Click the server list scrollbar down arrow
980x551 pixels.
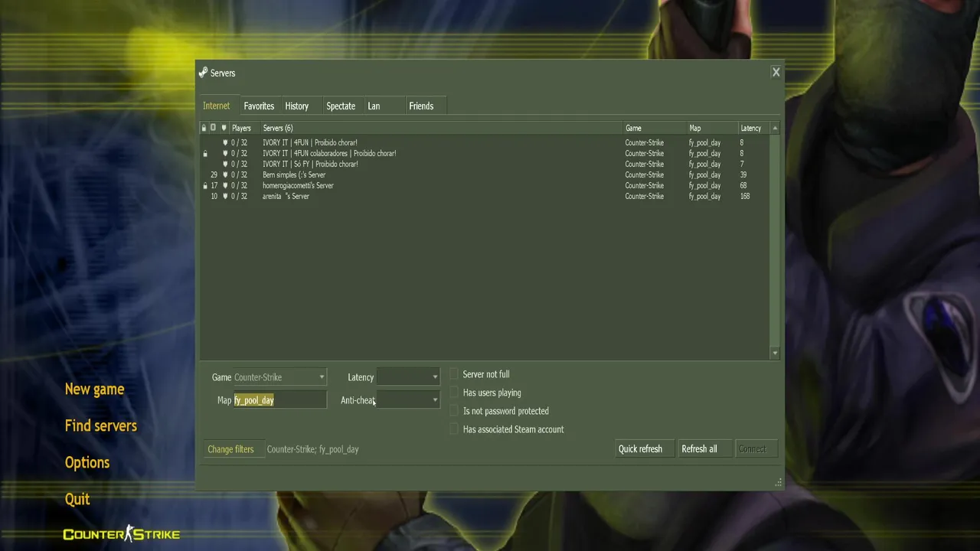775,353
